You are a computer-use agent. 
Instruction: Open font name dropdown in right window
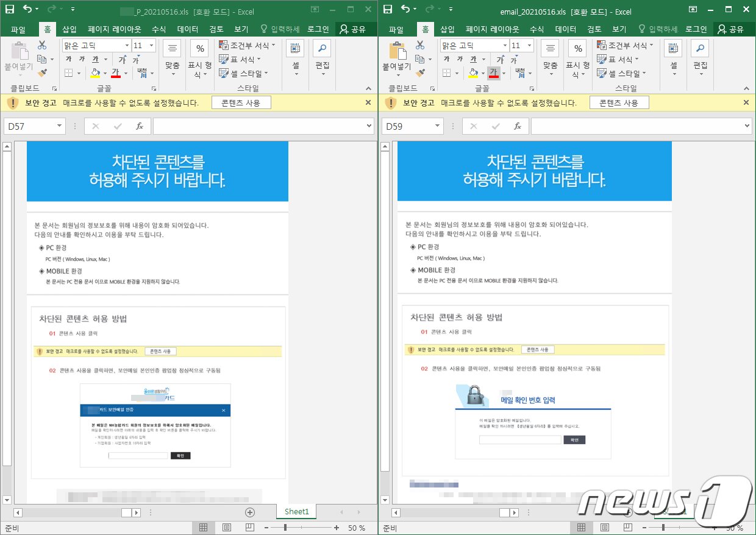[x=505, y=46]
